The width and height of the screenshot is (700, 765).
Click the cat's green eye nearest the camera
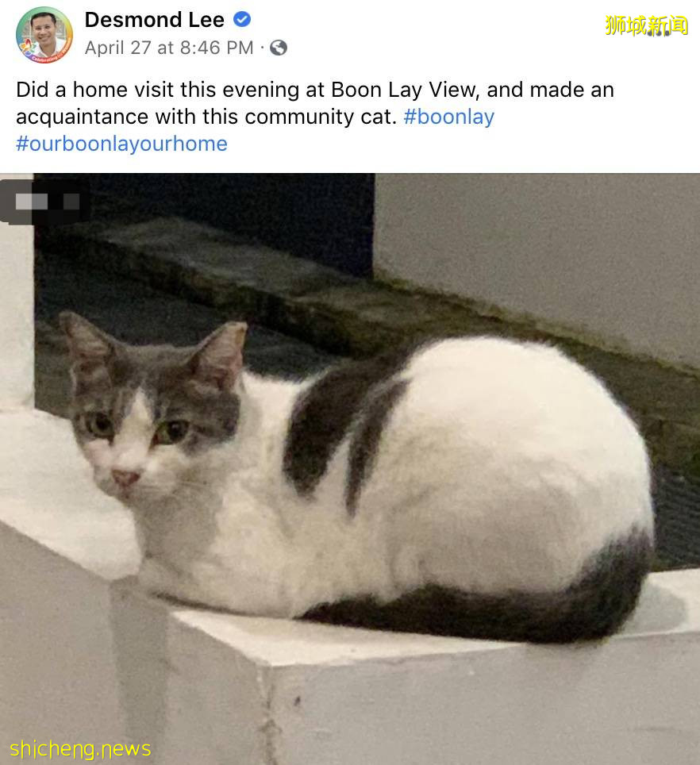tap(171, 431)
